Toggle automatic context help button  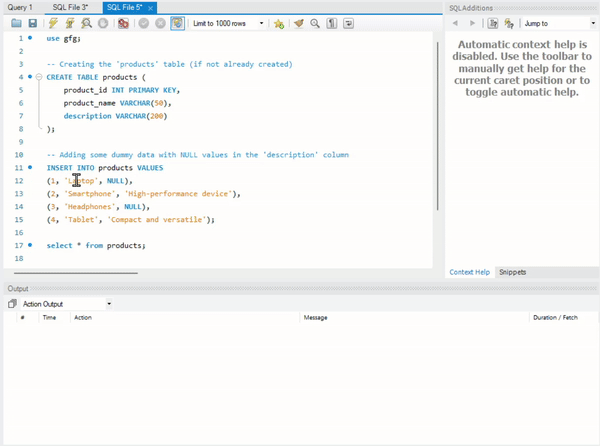[x=510, y=22]
